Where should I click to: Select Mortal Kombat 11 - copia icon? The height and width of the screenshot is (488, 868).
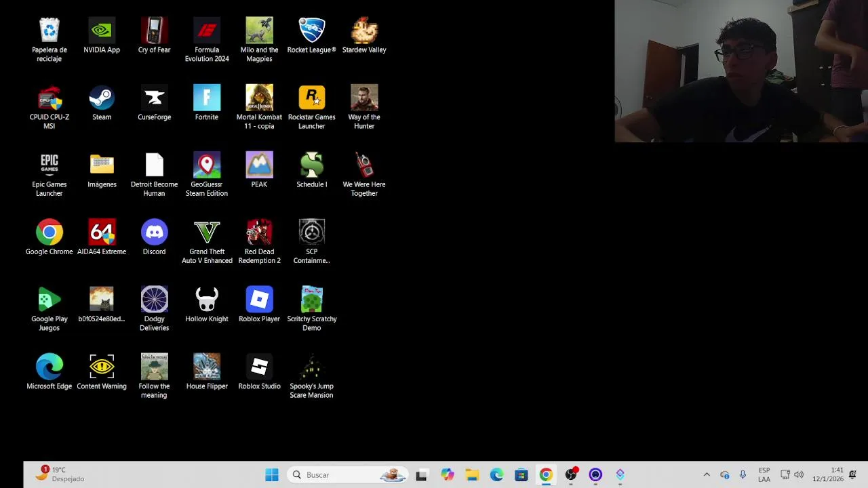pos(259,107)
